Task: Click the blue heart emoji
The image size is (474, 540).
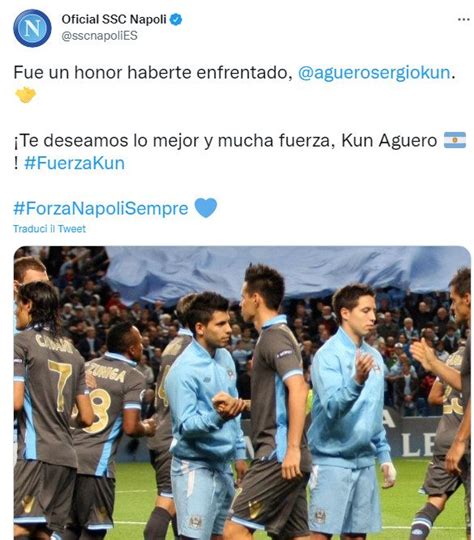Action: (x=206, y=208)
